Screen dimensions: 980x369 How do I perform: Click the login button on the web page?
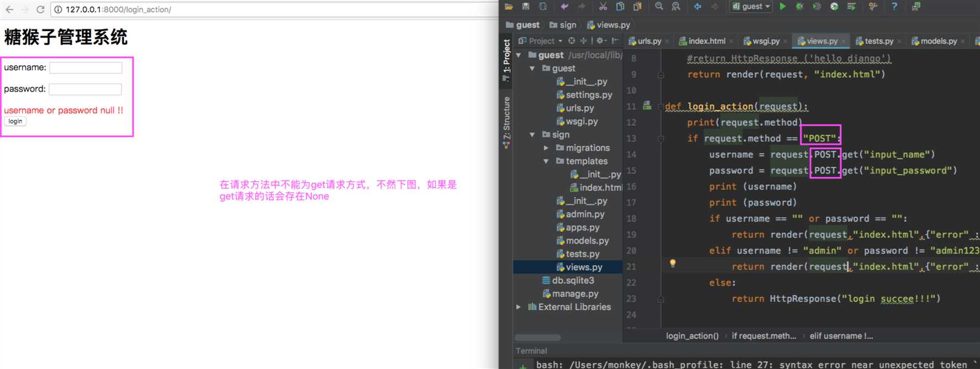[x=15, y=122]
